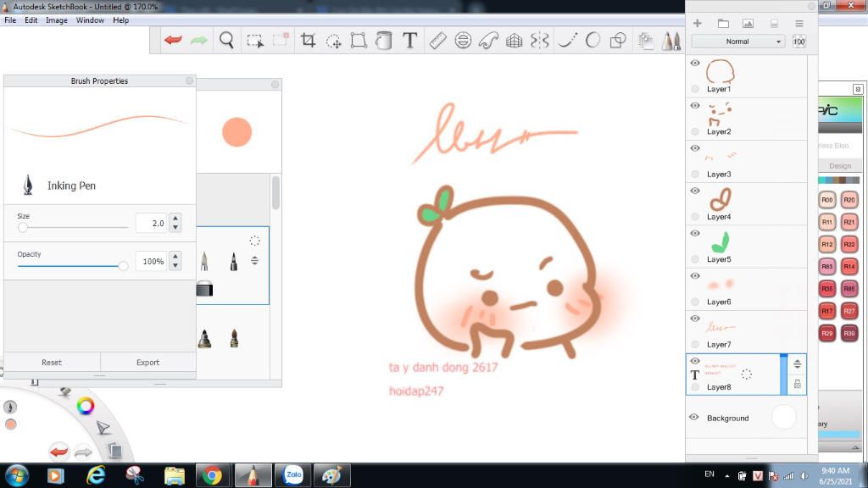The height and width of the screenshot is (488, 868).
Task: Increase brush Size with up arrow
Action: pyautogui.click(x=175, y=218)
